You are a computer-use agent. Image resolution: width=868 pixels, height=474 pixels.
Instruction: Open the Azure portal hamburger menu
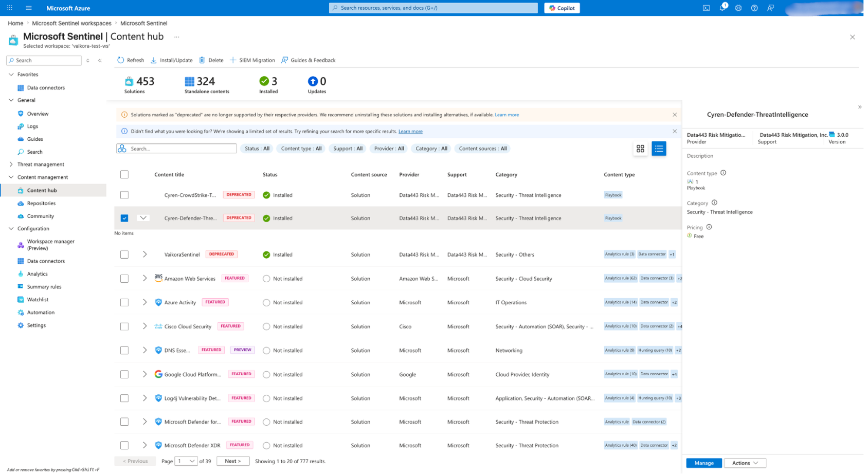coord(28,8)
